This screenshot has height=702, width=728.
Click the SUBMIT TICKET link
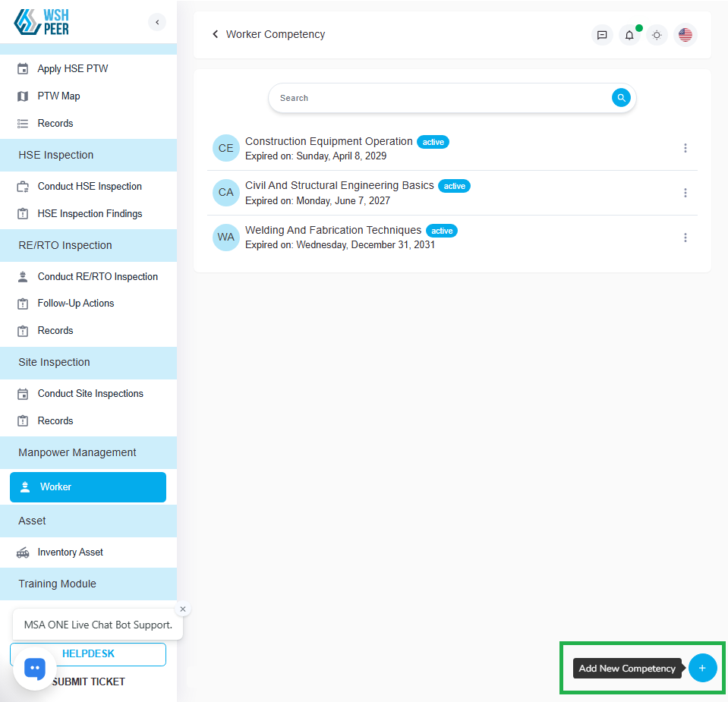pyautogui.click(x=89, y=682)
